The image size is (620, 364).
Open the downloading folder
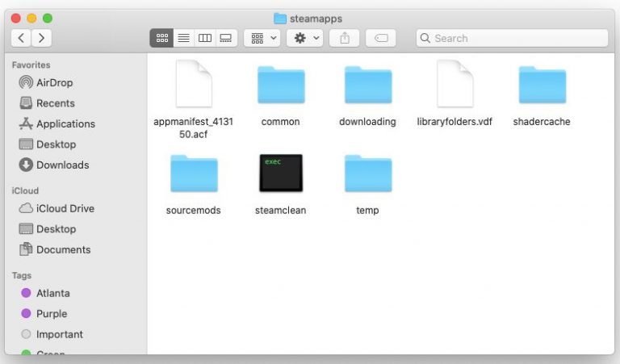click(367, 86)
